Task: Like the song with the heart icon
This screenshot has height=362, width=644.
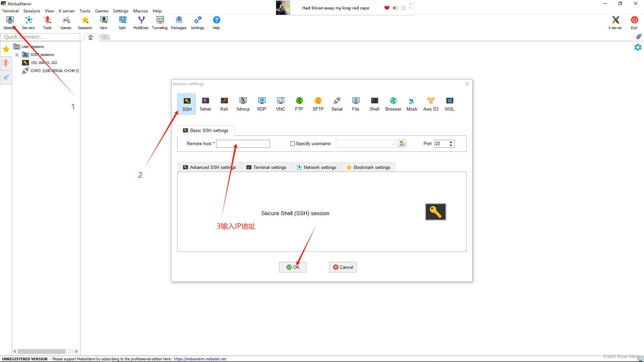Action: tap(387, 8)
